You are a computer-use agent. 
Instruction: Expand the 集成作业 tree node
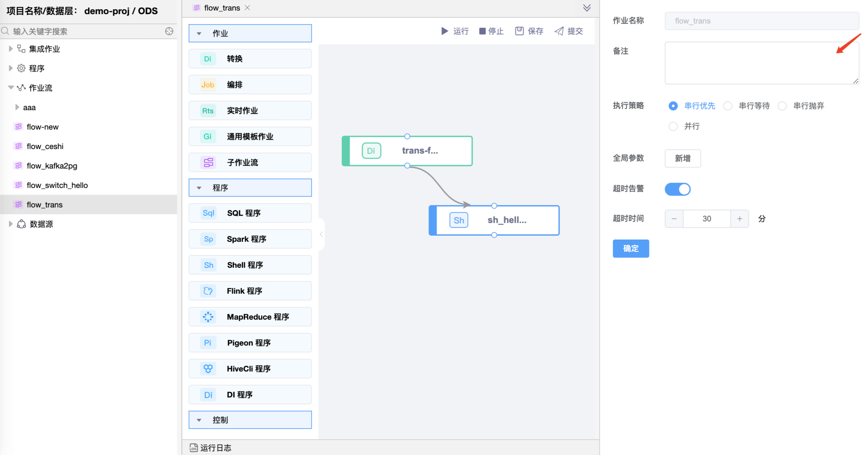click(10, 49)
